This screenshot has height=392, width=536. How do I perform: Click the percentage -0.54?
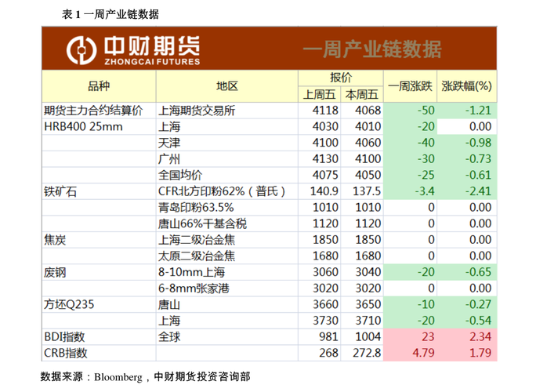tap(478, 321)
